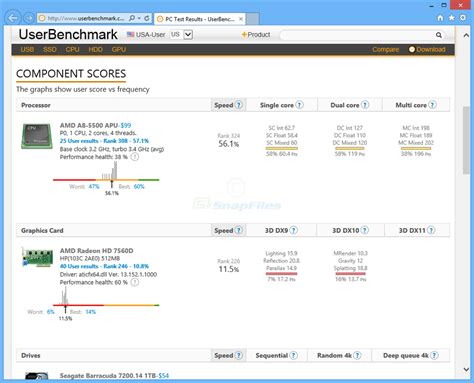This screenshot has height=383, width=474.
Task: Click the Download link in nav bar
Action: pos(427,49)
